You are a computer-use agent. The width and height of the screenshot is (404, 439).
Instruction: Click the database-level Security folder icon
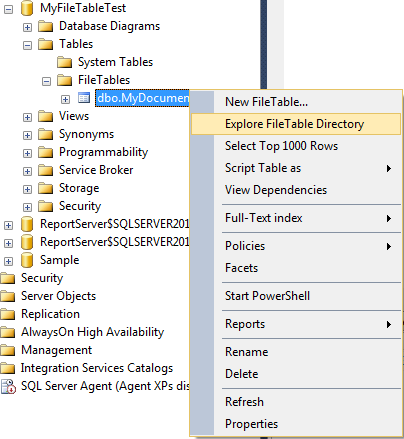pyautogui.click(x=46, y=206)
